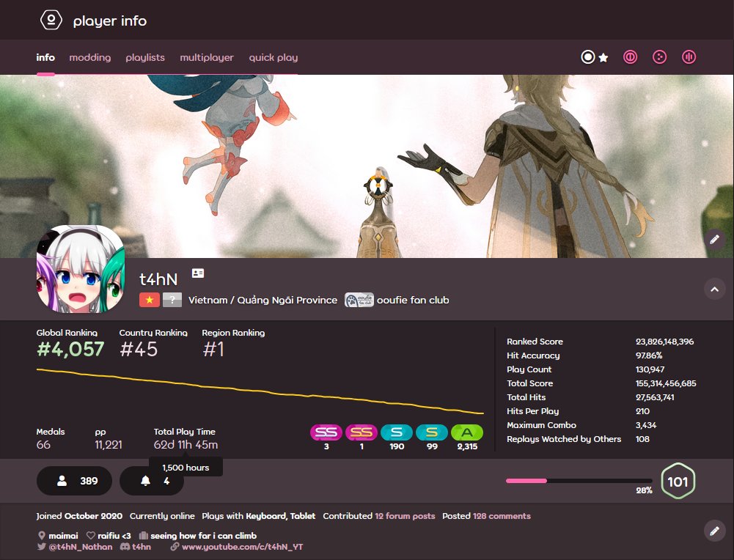
Task: Click the gold SS rank badge
Action: pos(362,432)
